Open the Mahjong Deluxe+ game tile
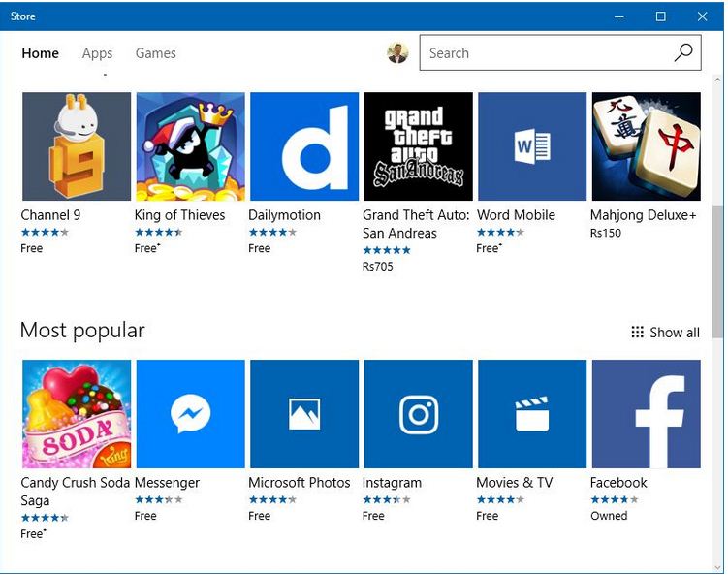728x575 pixels. [x=647, y=146]
